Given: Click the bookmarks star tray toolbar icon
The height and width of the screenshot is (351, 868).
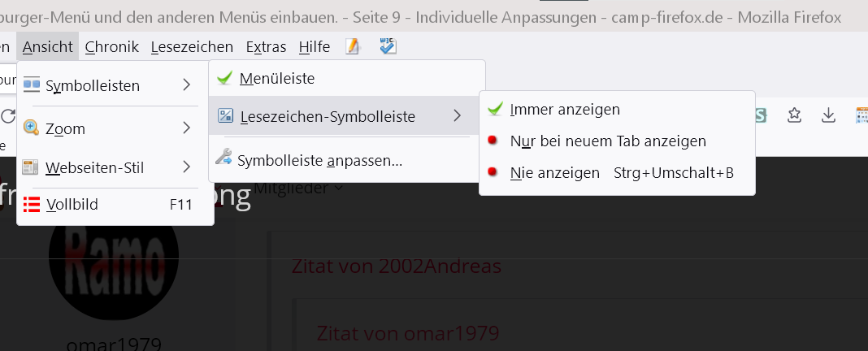Looking at the screenshot, I should 795,115.
